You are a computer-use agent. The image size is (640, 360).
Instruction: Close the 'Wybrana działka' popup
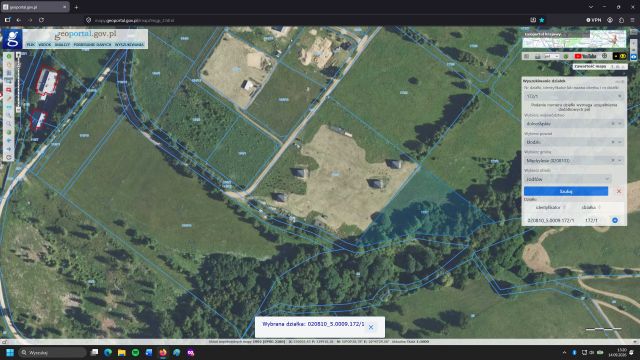coord(371,327)
